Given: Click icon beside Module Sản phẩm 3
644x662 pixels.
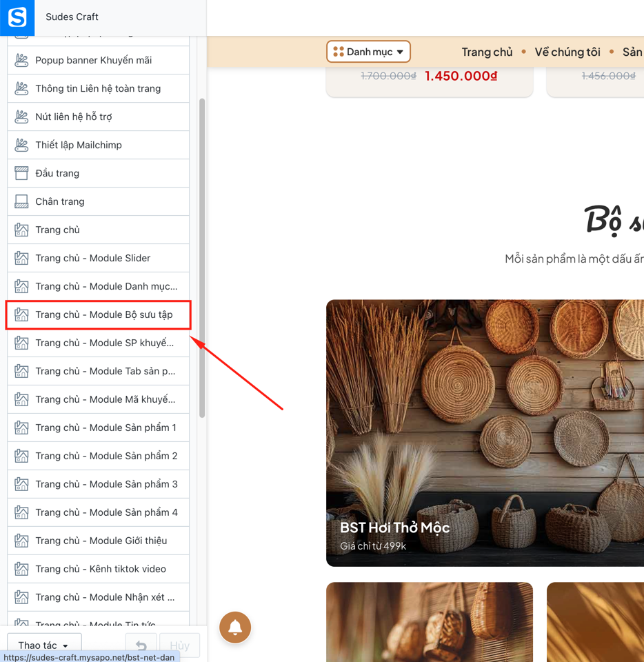Looking at the screenshot, I should pos(21,485).
